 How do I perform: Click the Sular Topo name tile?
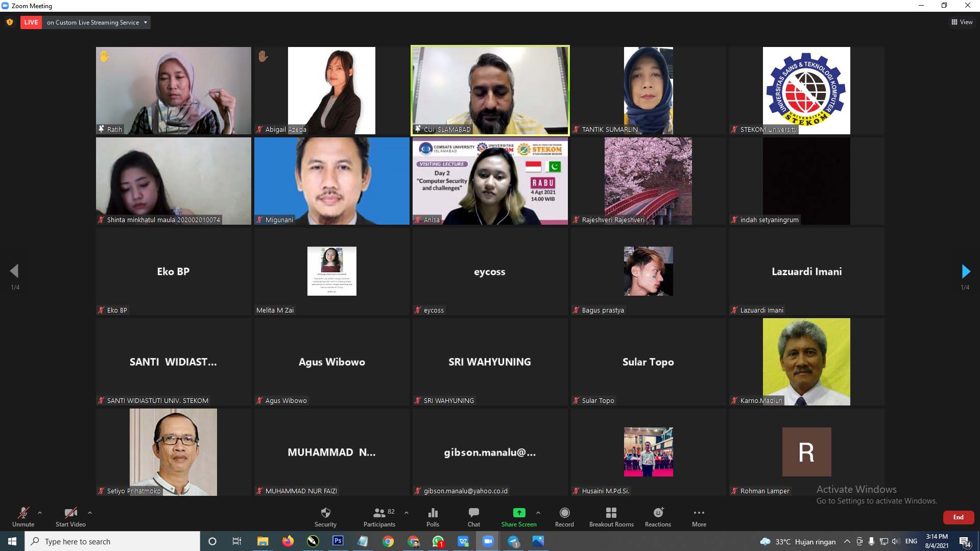(x=648, y=362)
